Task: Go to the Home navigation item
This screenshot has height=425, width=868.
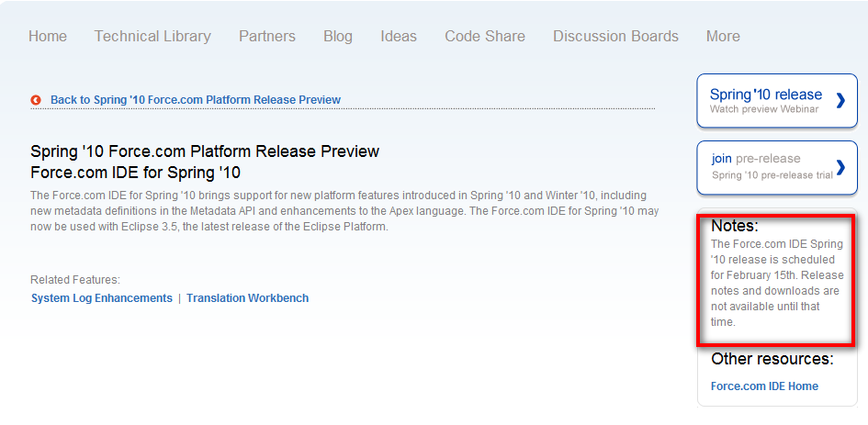Action: point(48,36)
